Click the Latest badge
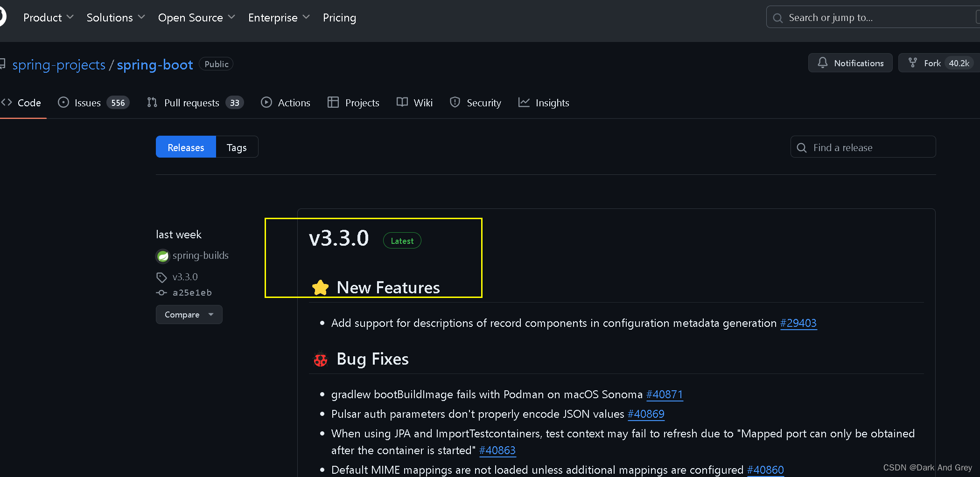Screen dimensions: 980x477 [402, 241]
